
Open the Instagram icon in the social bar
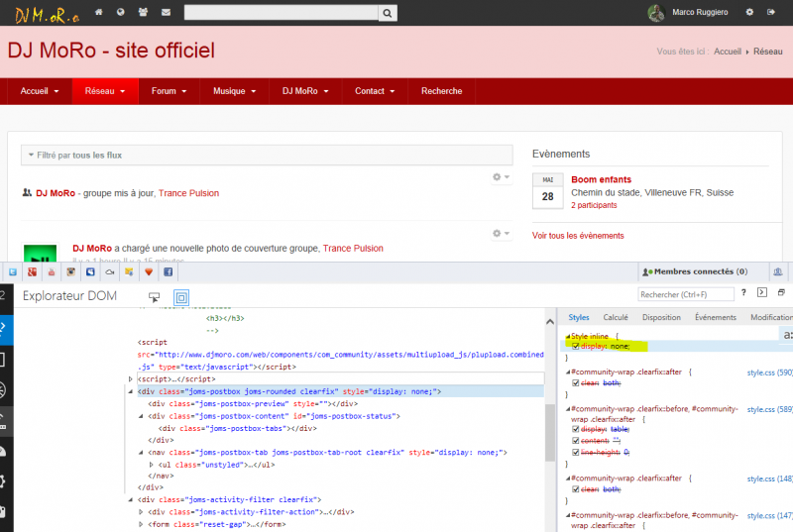[70, 271]
